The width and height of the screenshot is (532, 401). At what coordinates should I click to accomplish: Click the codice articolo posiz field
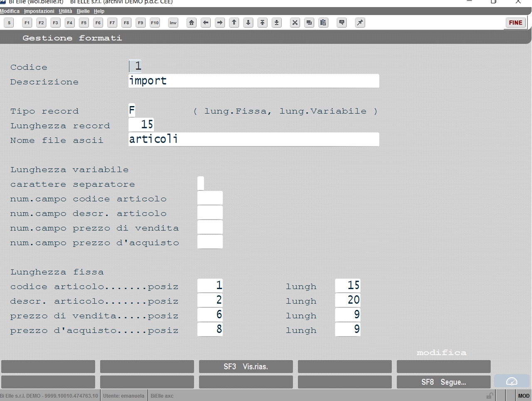[x=210, y=285]
